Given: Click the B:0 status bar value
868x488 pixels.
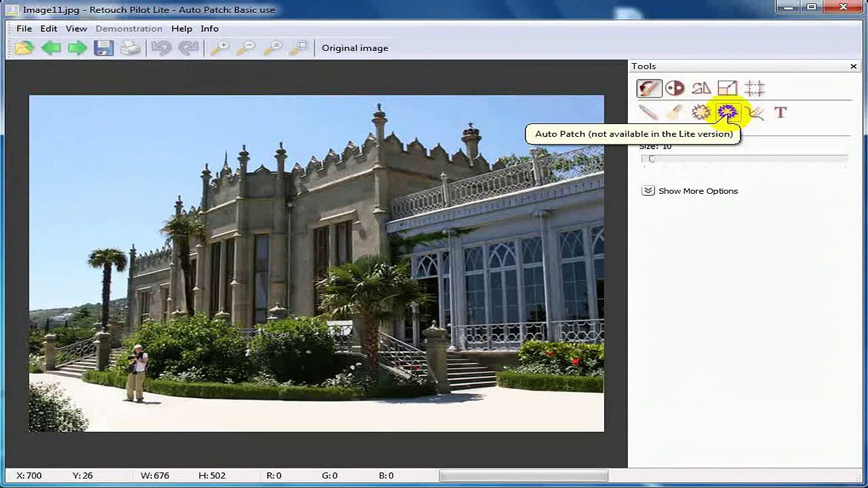Looking at the screenshot, I should point(386,476).
